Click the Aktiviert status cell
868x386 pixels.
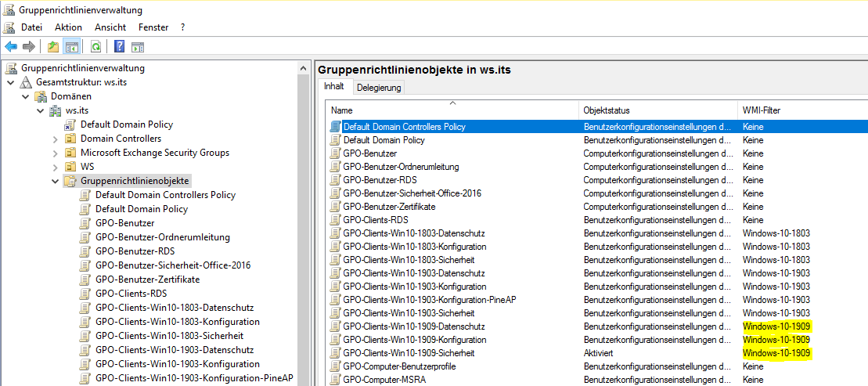599,353
